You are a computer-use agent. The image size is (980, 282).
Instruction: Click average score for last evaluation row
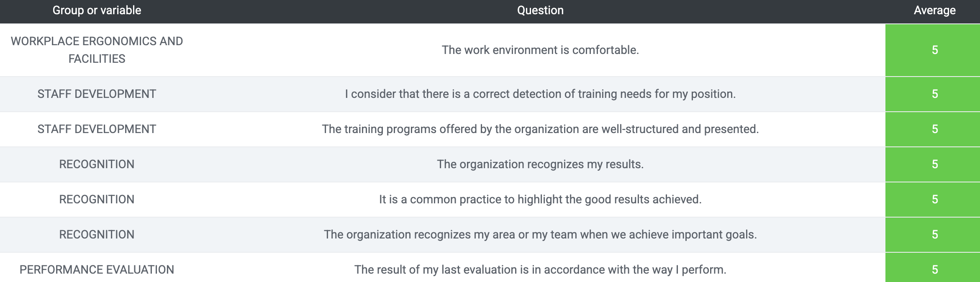tap(933, 268)
